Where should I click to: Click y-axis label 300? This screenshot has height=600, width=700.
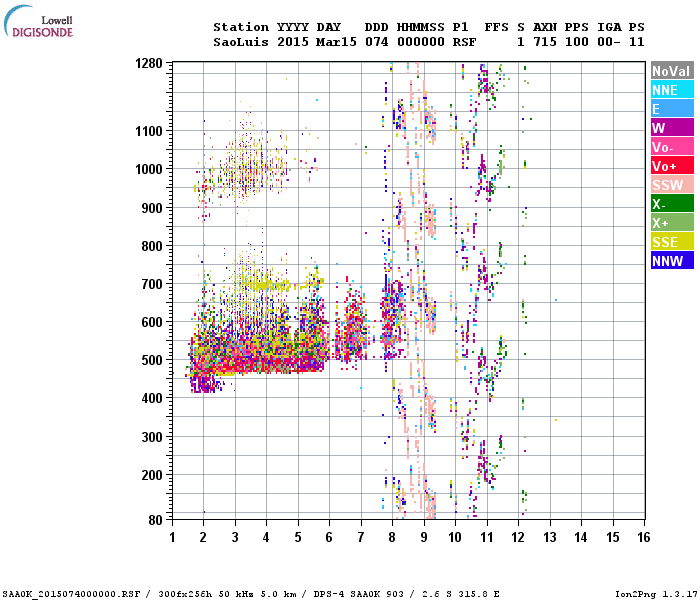[152, 437]
